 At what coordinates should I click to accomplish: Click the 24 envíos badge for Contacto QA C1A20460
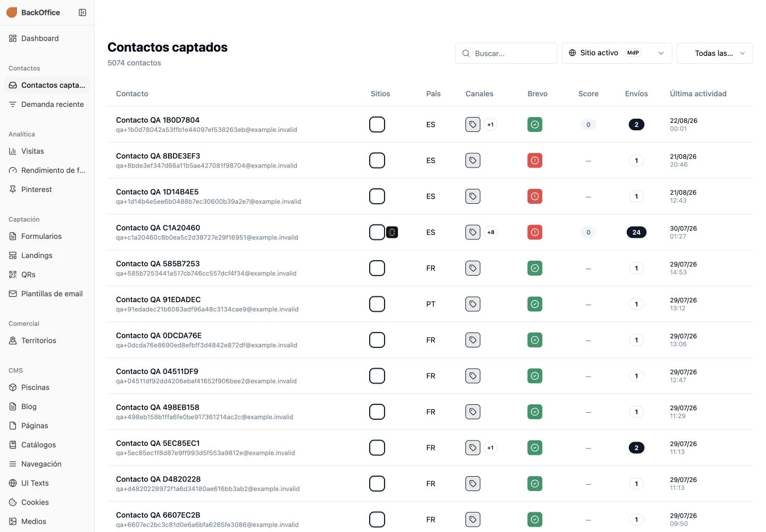point(636,232)
